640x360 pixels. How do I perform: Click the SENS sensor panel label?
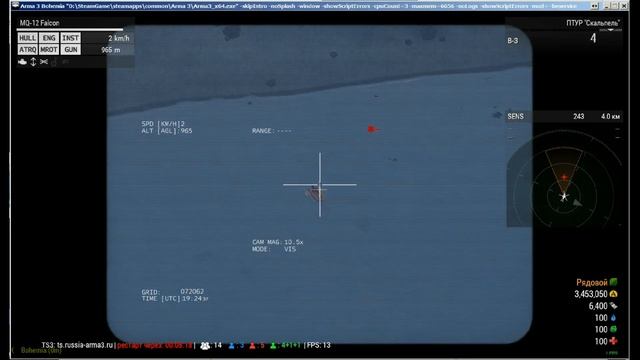coord(516,116)
